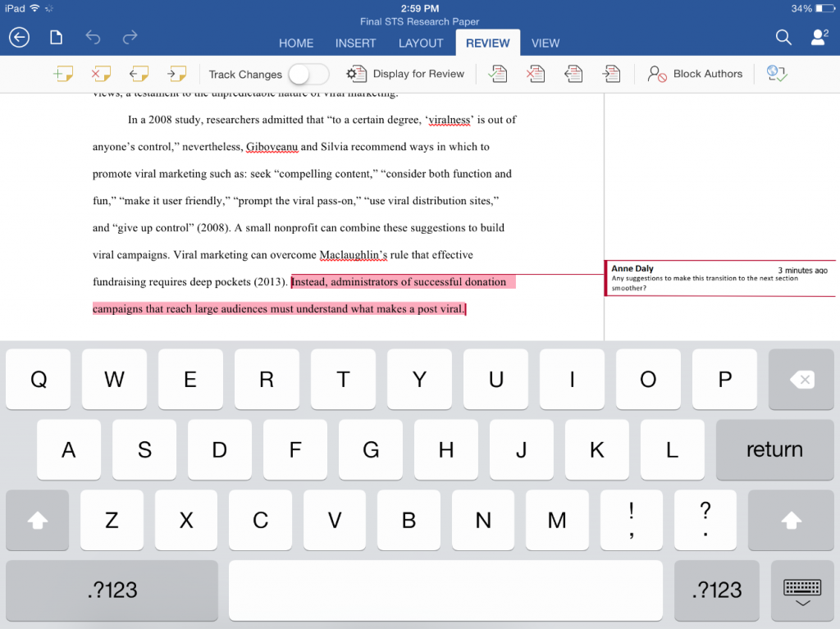Toggle the right Shift key

[790, 520]
